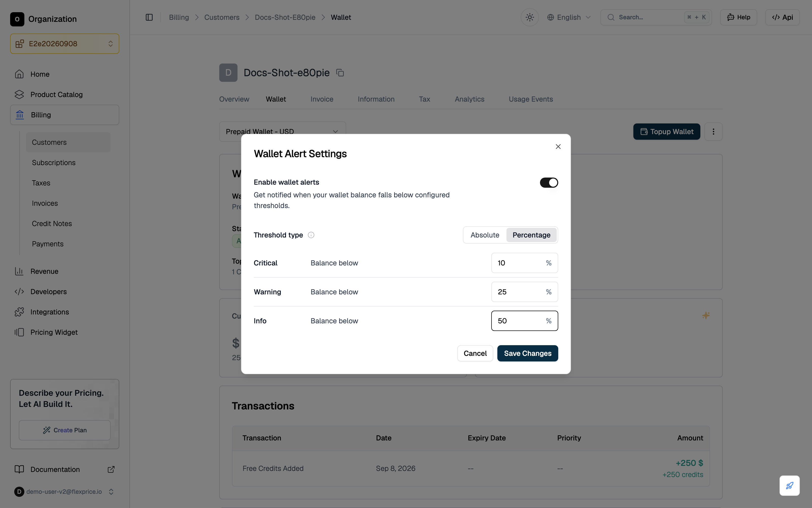
Task: Open the English language dropdown
Action: tap(569, 17)
